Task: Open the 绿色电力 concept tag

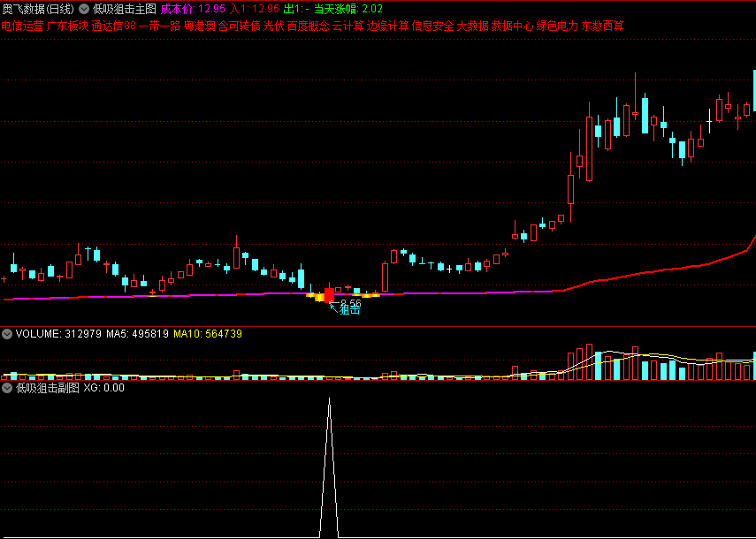Action: point(557,26)
